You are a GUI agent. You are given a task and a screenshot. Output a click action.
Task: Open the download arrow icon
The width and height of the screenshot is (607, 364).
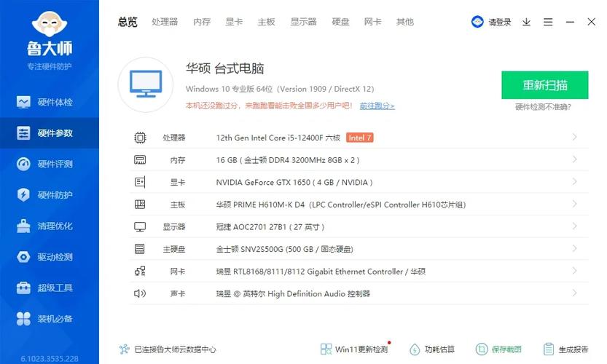tap(526, 22)
